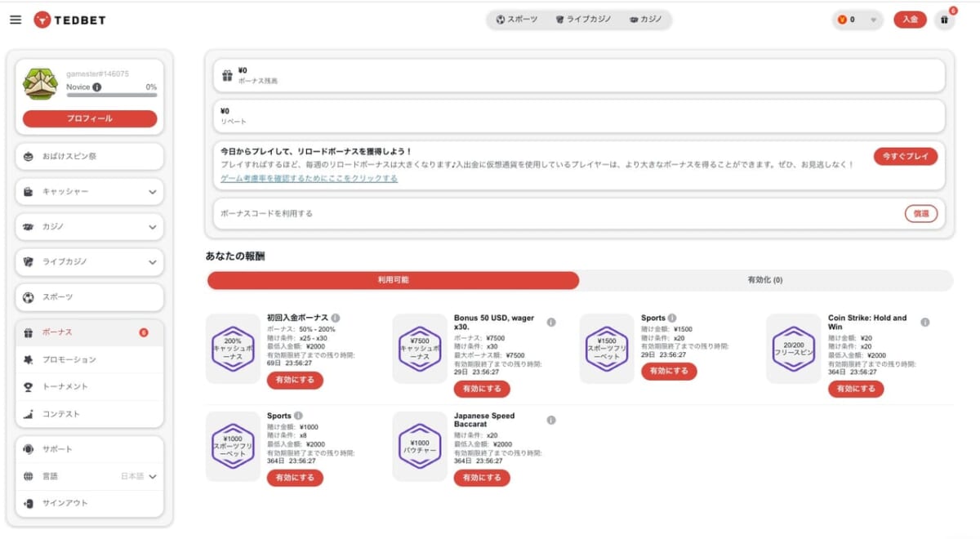980x539 pixels.
Task: Click info icon next to ¥1500 Sports bonus
Action: (672, 318)
